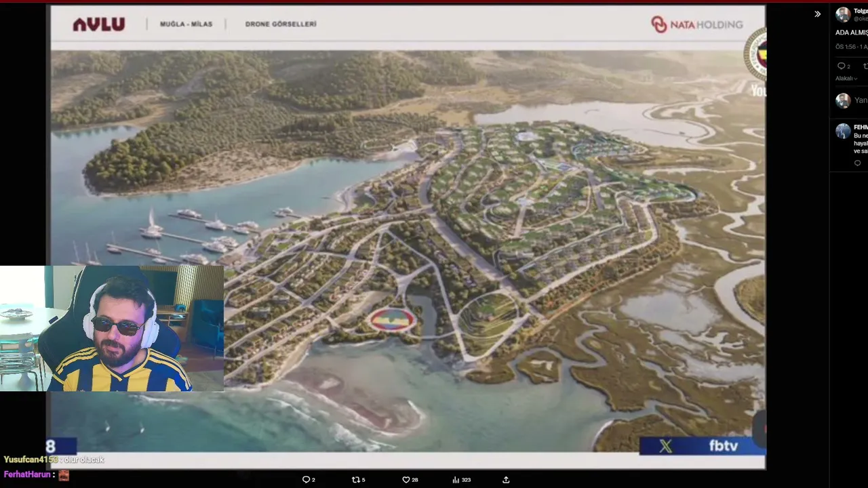The height and width of the screenshot is (488, 868).
Task: Click the Fenerbahçe emblem on the map
Action: click(391, 320)
